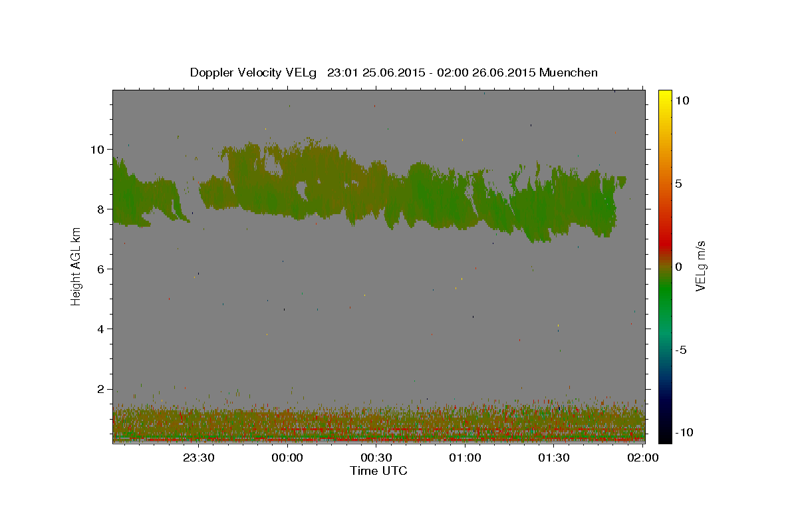
Task: Click the colorbar tick label 10 at top
Action: pyautogui.click(x=682, y=100)
